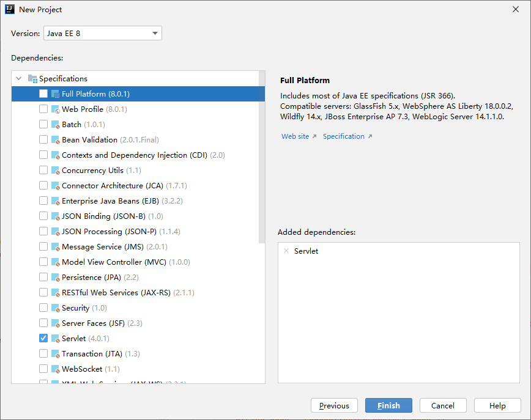
Task: Click the CDI specification icon
Action: click(x=56, y=155)
